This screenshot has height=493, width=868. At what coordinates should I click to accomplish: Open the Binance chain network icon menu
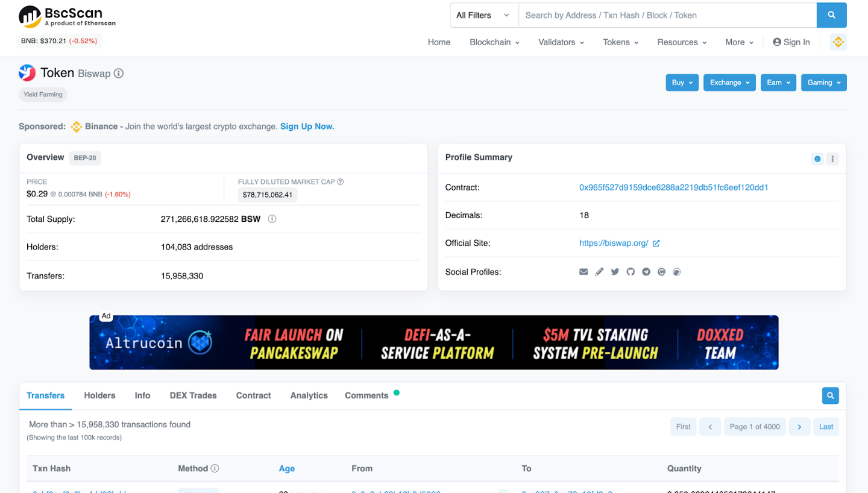coord(838,42)
